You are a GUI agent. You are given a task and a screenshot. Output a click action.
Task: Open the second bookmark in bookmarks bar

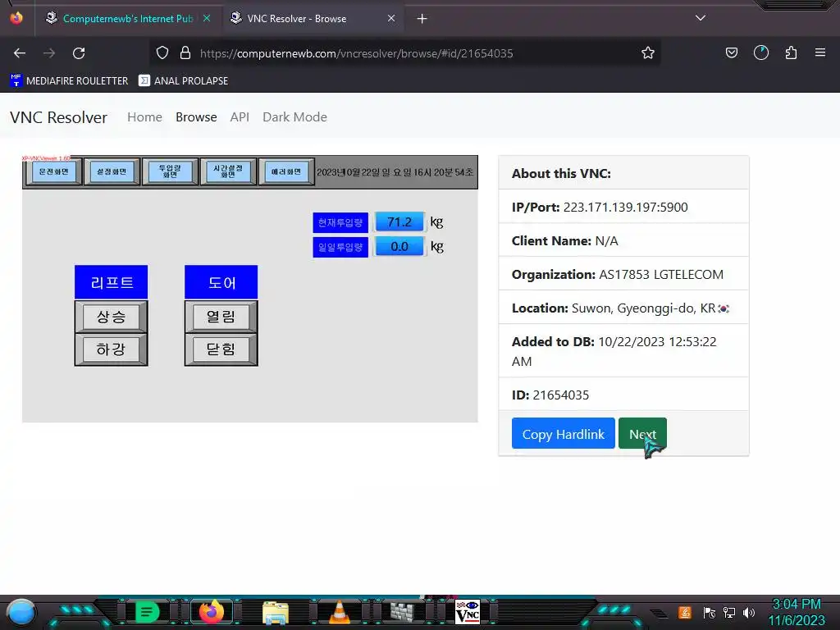click(183, 81)
